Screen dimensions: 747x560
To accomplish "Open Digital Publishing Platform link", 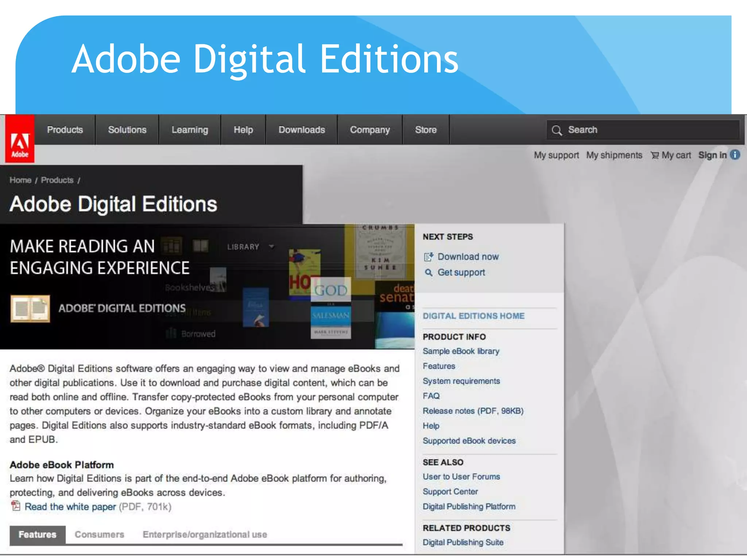I will 469,506.
